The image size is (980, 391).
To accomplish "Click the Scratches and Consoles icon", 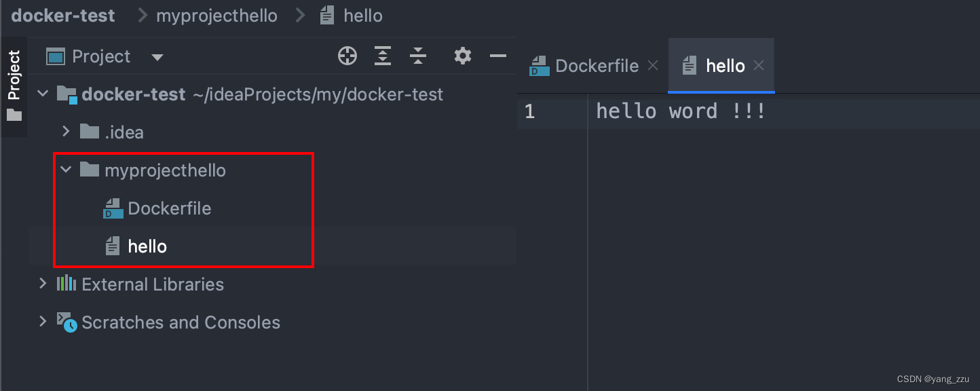I will point(67,322).
